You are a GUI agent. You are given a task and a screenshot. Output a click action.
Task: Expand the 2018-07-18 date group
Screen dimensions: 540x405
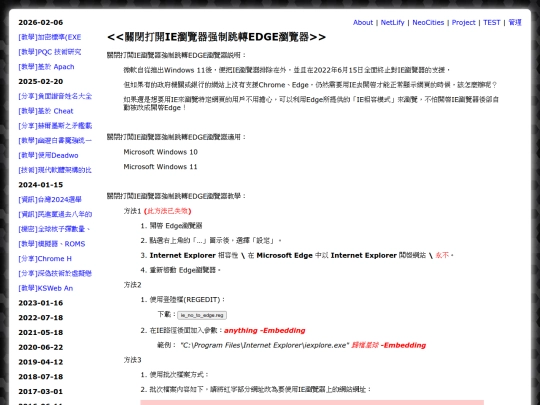[41, 377]
